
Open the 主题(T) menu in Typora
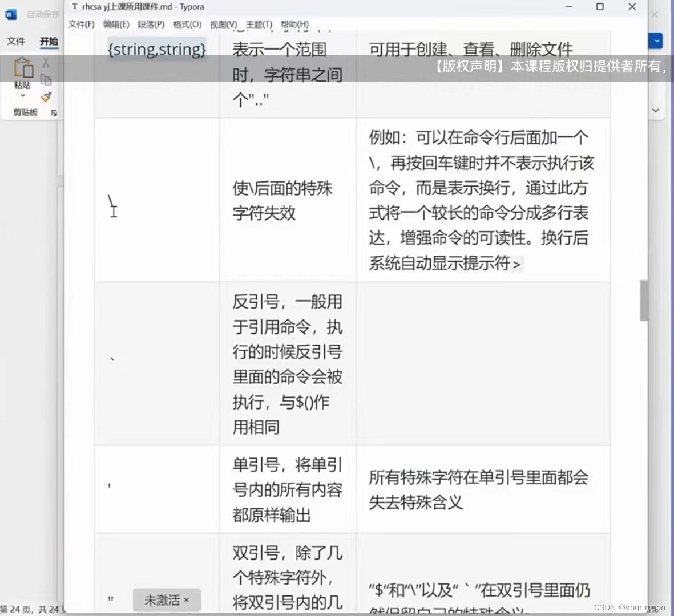tap(259, 24)
